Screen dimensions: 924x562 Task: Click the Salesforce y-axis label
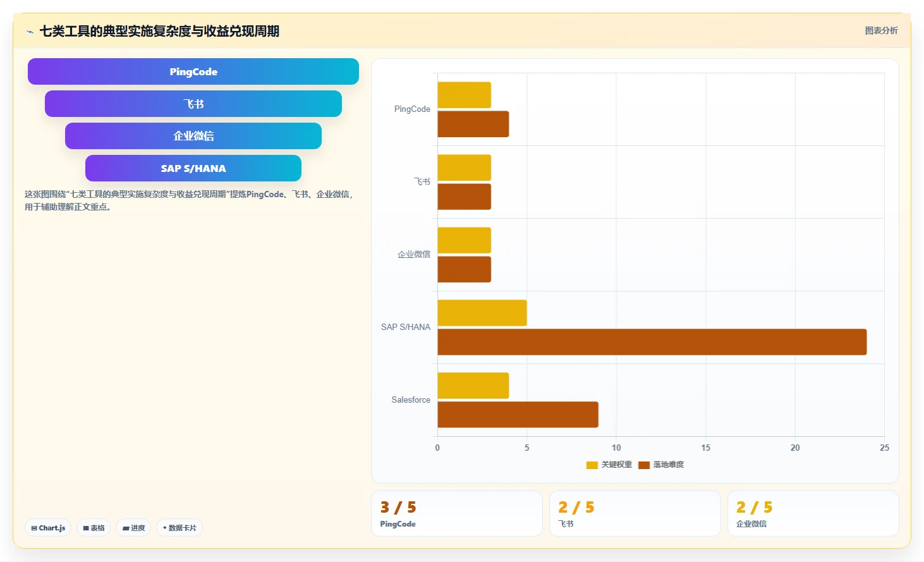411,400
